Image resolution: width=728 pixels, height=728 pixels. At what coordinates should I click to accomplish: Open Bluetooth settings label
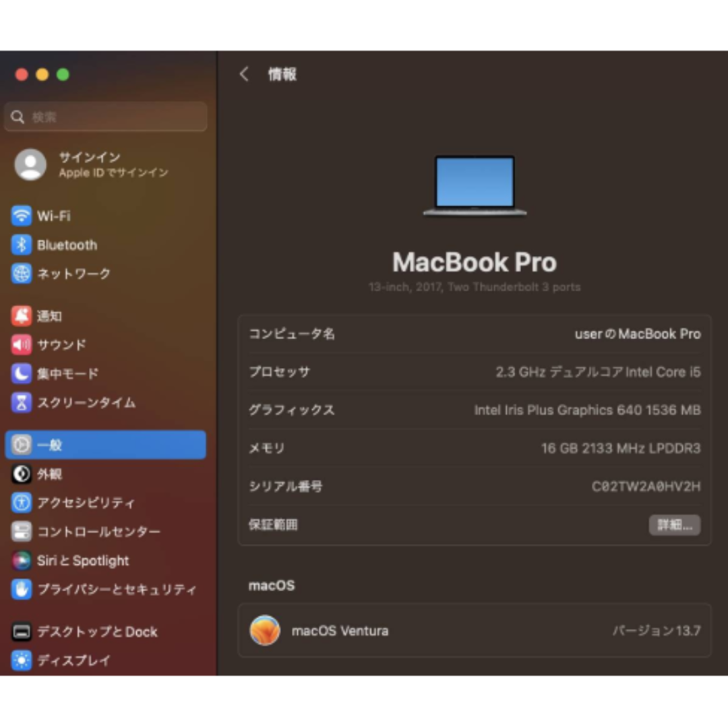pos(67,245)
